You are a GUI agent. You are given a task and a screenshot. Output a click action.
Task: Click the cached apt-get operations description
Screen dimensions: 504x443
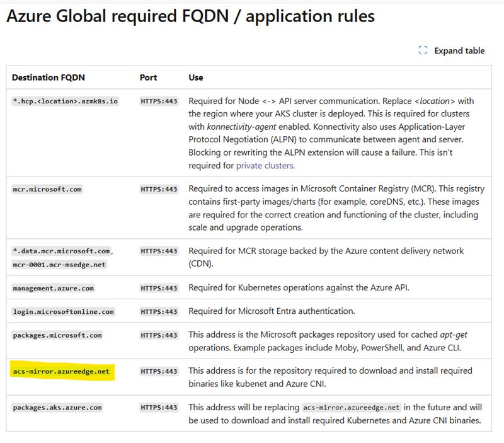coord(328,341)
